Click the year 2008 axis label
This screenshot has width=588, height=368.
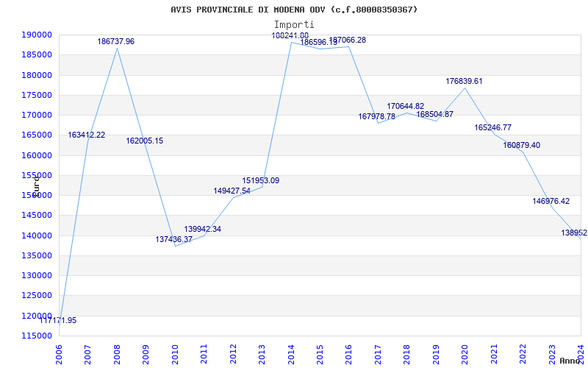pos(117,354)
